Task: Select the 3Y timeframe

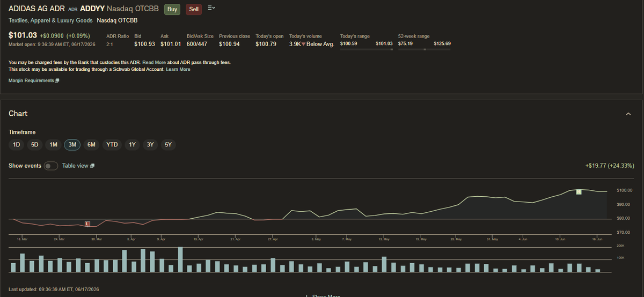Action: (150, 144)
